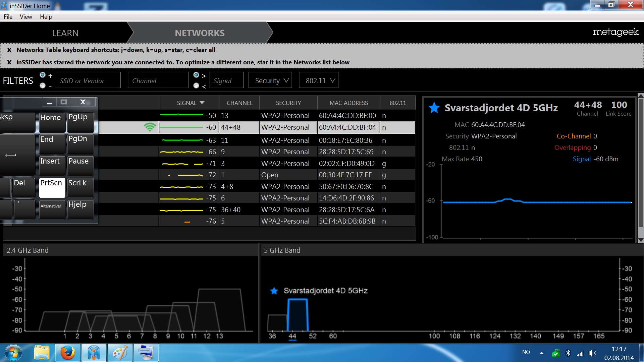Open the Paint taskbar icon
644x362 pixels.
(120, 353)
